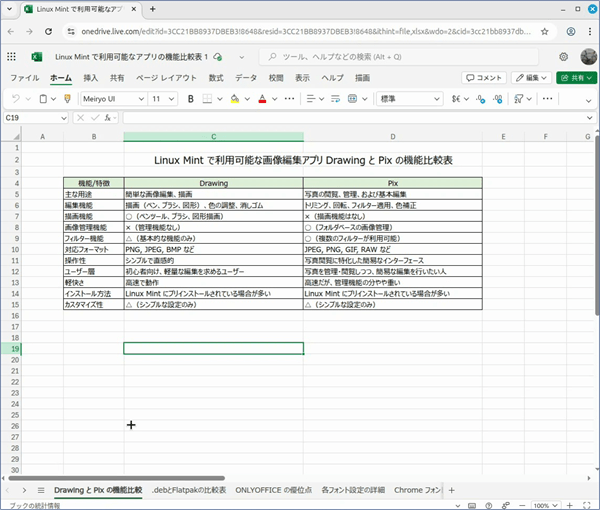The image size is (600, 510).
Task: Click the red font color A
Action: [x=262, y=99]
